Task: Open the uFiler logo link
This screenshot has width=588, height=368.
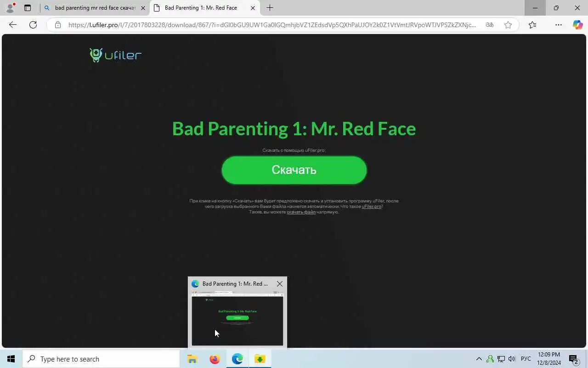Action: [x=115, y=55]
